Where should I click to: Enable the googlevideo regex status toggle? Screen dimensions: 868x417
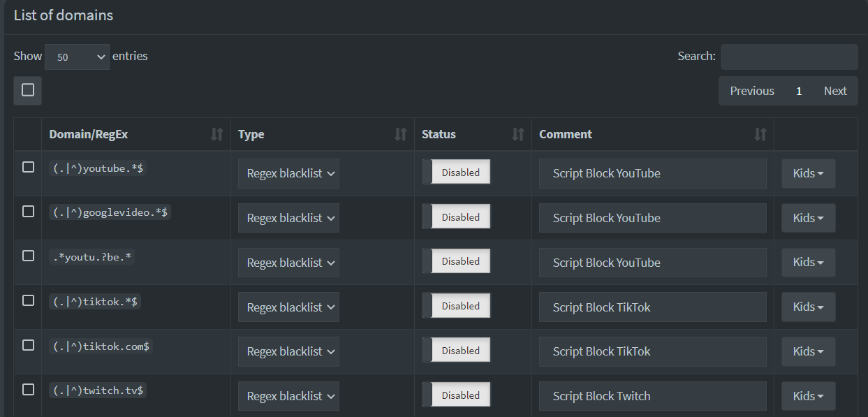pyautogui.click(x=456, y=217)
